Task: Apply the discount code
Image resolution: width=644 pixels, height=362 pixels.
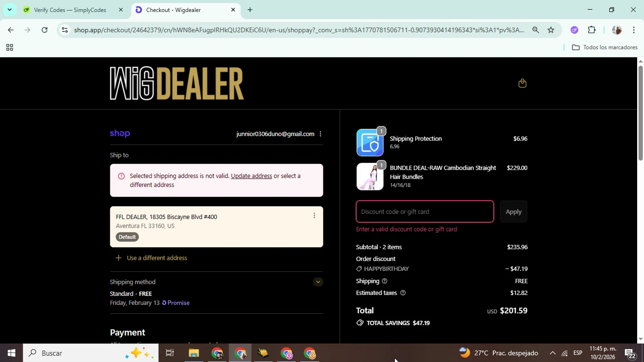Action: [x=513, y=212]
